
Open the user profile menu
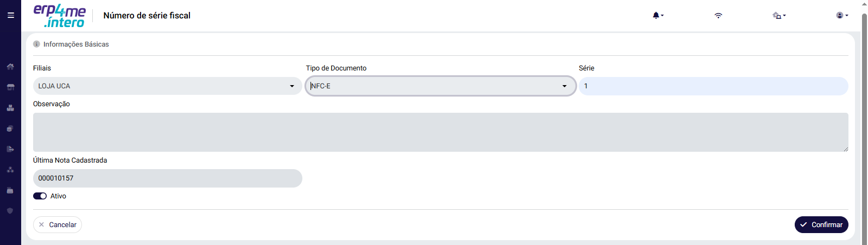[842, 15]
